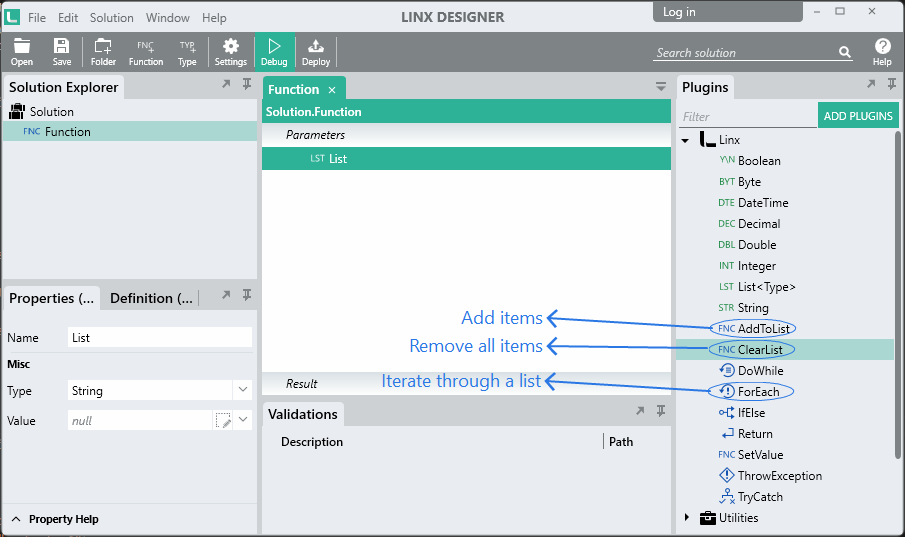Undock the Properties panel

[x=226, y=295]
